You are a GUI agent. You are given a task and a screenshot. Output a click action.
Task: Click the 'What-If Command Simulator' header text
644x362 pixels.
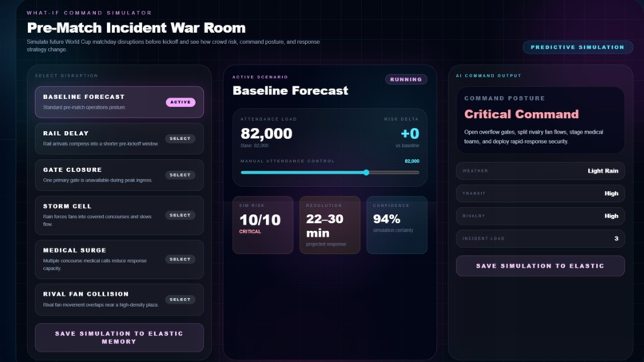89,13
